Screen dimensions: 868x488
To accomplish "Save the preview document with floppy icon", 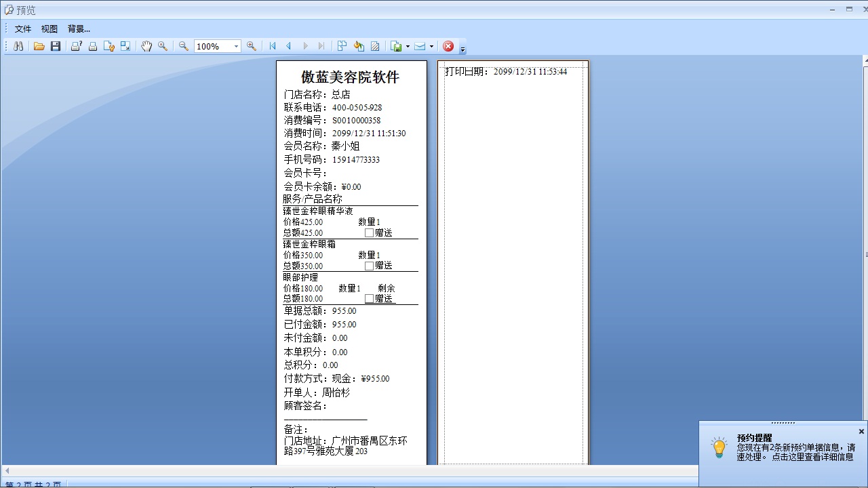I will click(x=56, y=46).
